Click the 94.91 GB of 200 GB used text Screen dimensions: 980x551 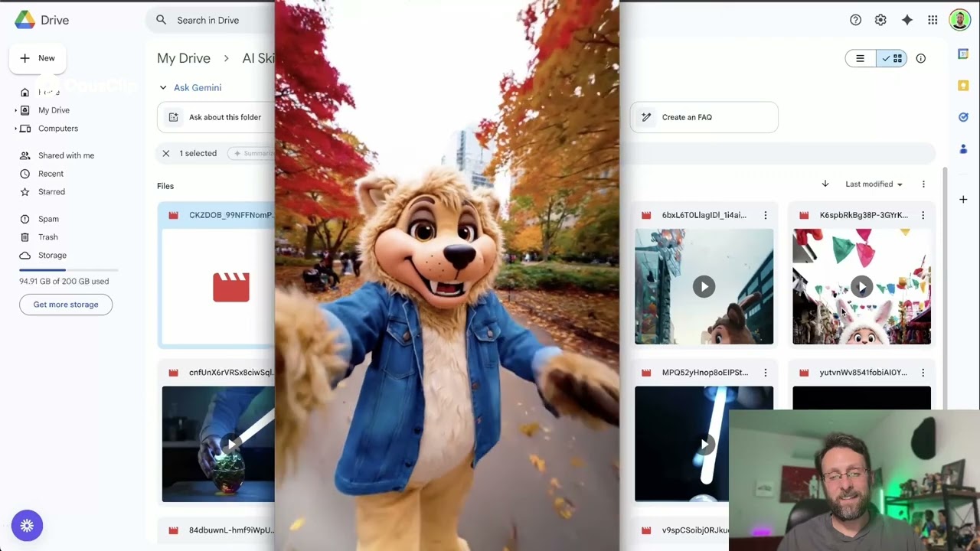pos(64,281)
